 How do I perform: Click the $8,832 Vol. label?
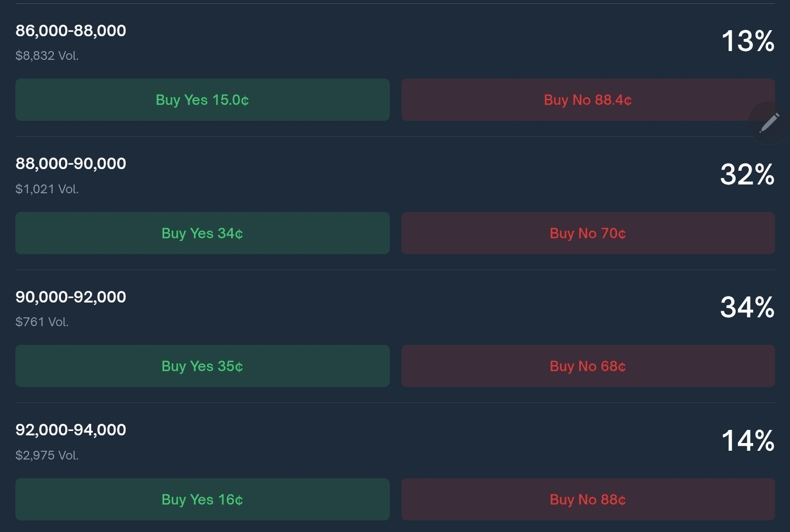pyautogui.click(x=47, y=56)
